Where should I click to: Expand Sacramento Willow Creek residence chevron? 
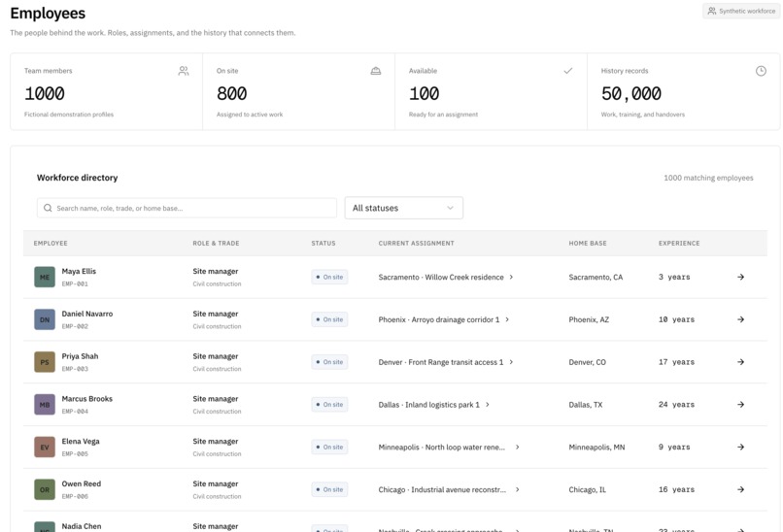click(511, 277)
